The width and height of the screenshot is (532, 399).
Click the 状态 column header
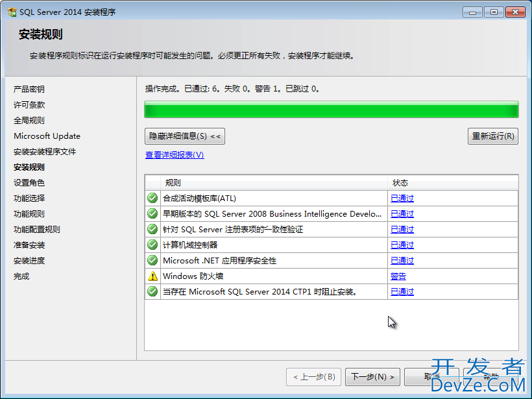453,183
